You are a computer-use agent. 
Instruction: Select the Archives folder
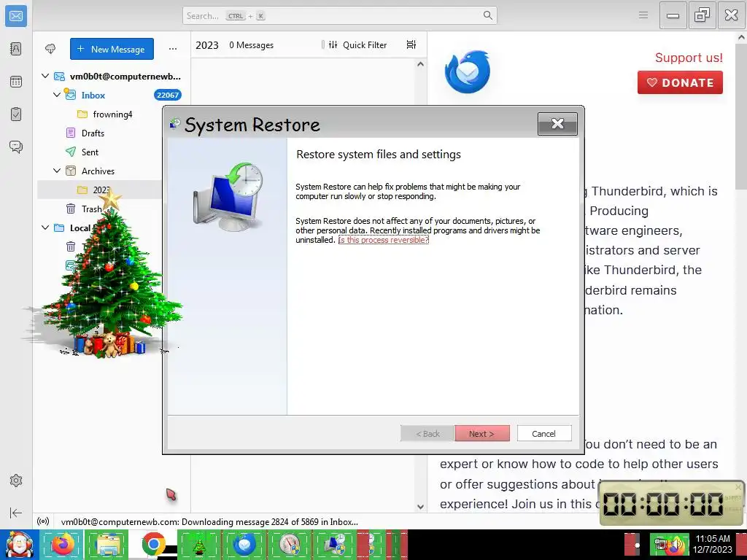click(98, 171)
